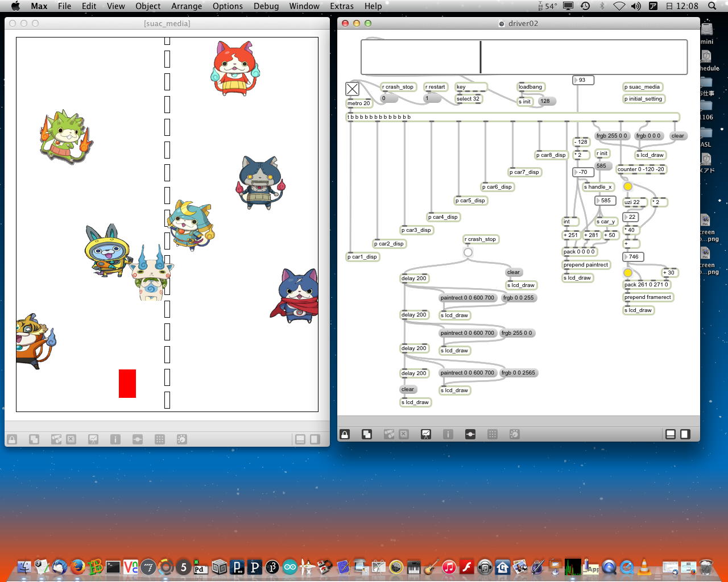Open the File menu
Viewport: 728px width, 582px height.
click(x=65, y=6)
